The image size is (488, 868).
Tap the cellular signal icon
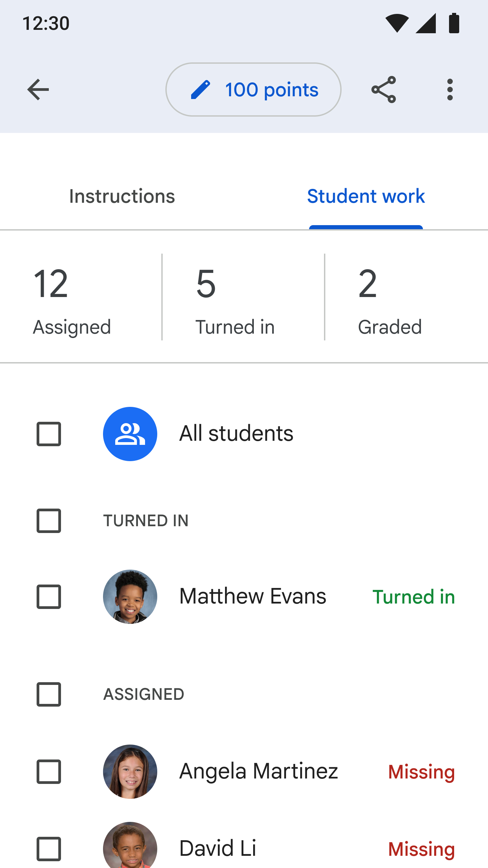(426, 23)
